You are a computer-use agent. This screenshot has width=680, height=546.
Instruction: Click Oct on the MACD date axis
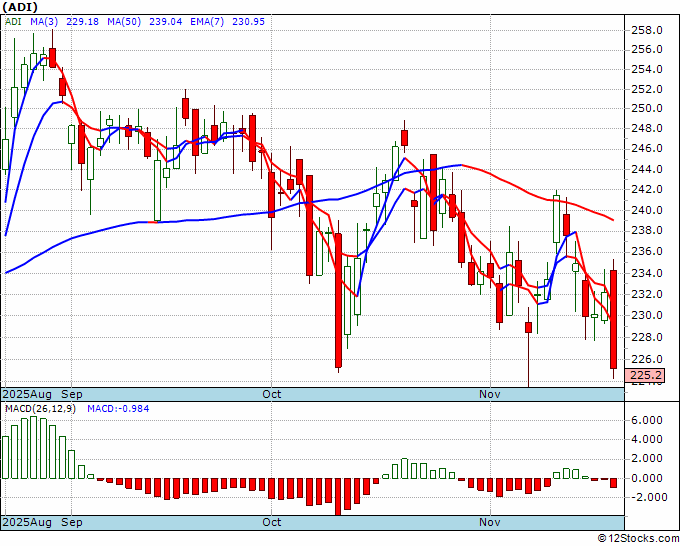(272, 522)
